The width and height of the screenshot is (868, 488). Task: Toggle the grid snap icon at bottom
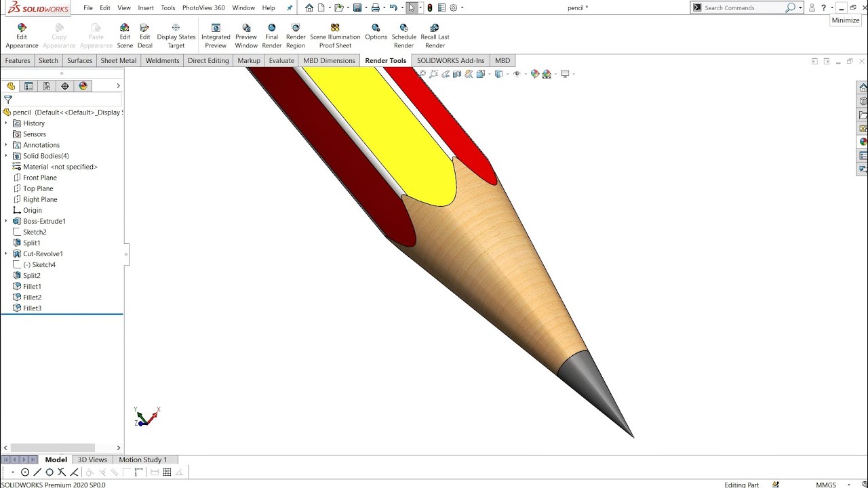pyautogui.click(x=167, y=472)
